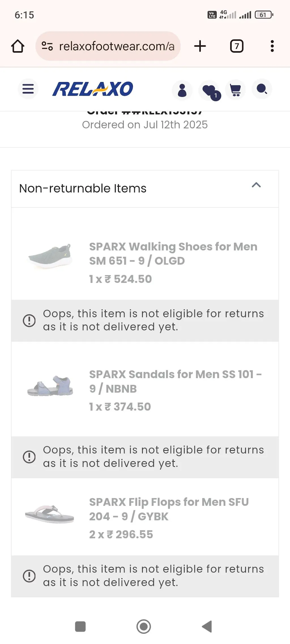This screenshot has height=644, width=290.
Task: View site info icon in address bar
Action: click(x=47, y=46)
